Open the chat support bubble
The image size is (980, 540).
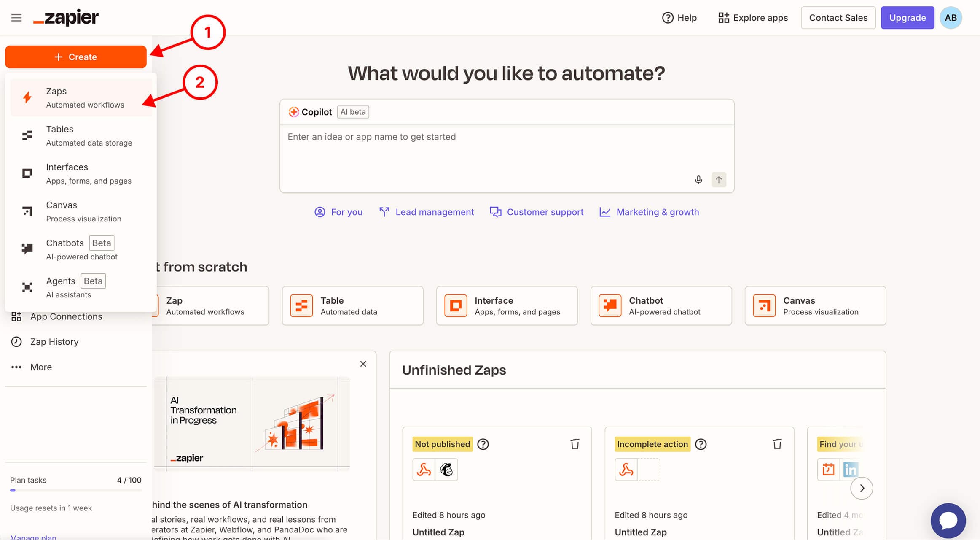[x=948, y=520]
